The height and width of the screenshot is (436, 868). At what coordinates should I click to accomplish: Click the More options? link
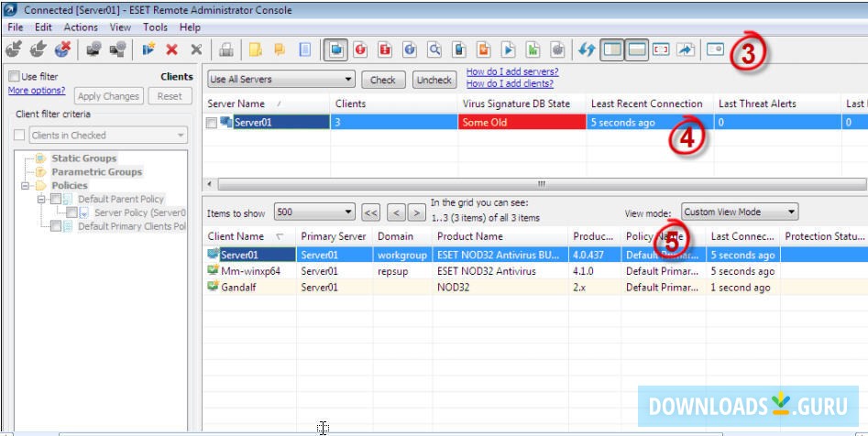[x=37, y=90]
